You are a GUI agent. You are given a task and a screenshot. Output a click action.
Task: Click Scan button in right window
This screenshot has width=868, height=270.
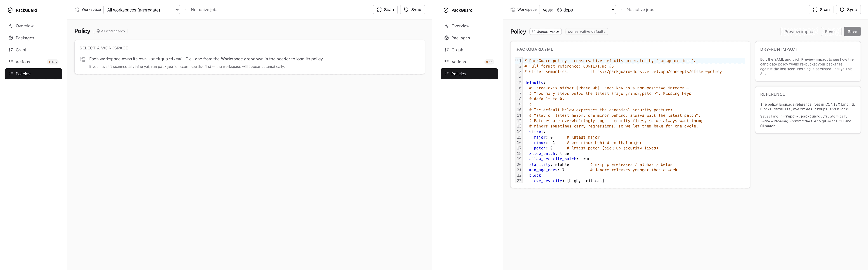pyautogui.click(x=821, y=9)
